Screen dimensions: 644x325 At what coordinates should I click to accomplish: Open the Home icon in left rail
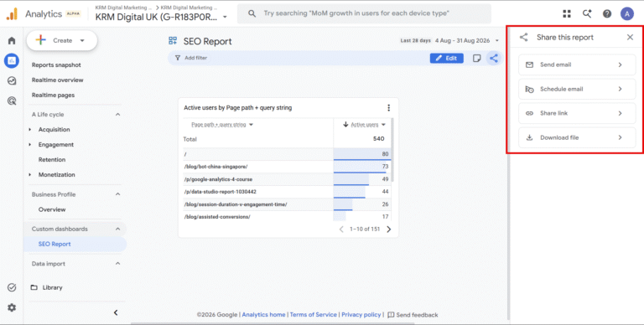tap(12, 40)
